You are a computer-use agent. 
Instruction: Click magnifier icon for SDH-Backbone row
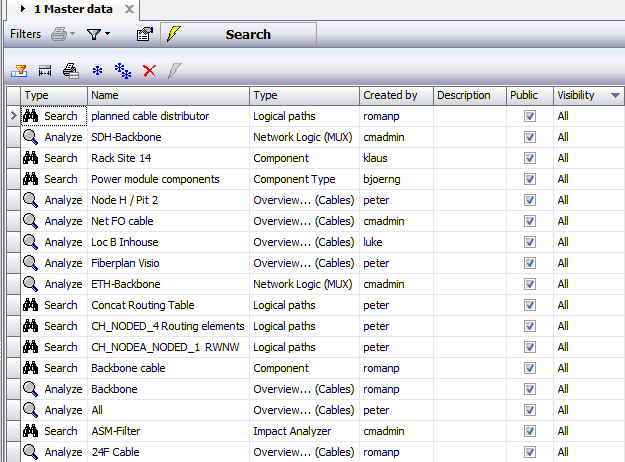[30, 137]
